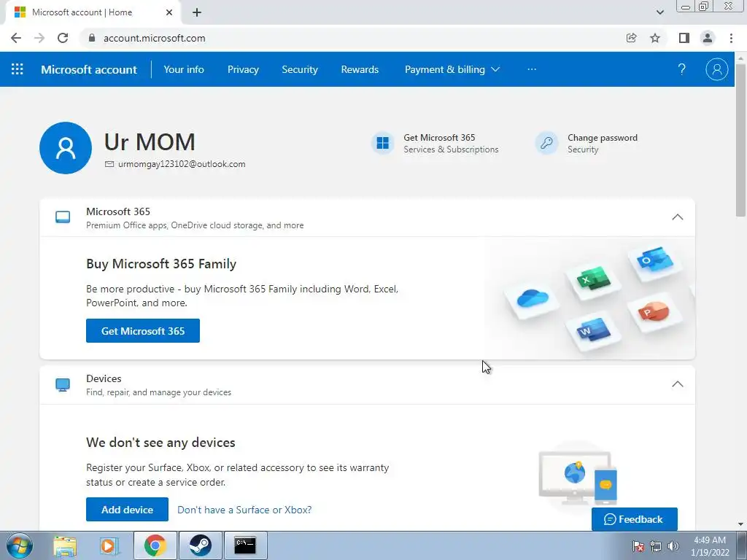The image size is (747, 560).
Task: Open Steam from the taskbar
Action: point(200,545)
